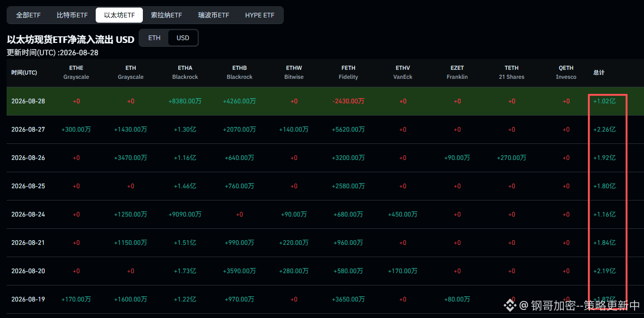Click the +3470.00万 ETH value
The height and width of the screenshot is (318, 644).
[131, 158]
